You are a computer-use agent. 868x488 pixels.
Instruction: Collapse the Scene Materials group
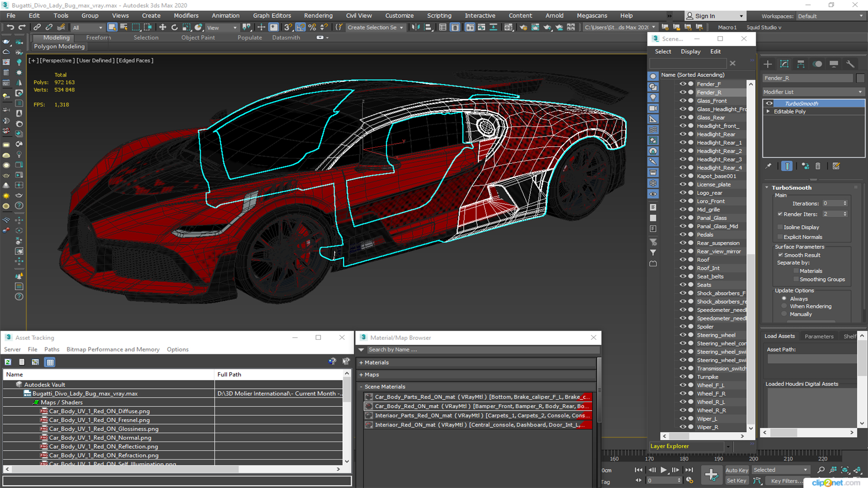pos(361,387)
